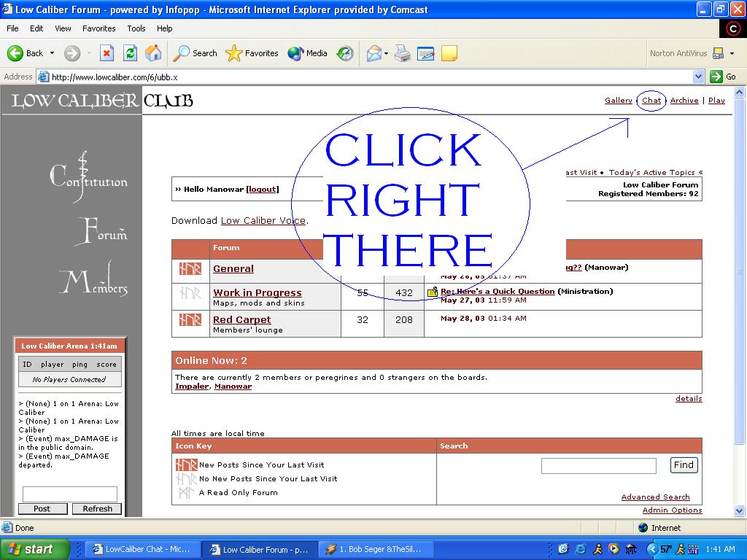The image size is (747, 560).
Task: Open the Help menu
Action: pyautogui.click(x=164, y=28)
